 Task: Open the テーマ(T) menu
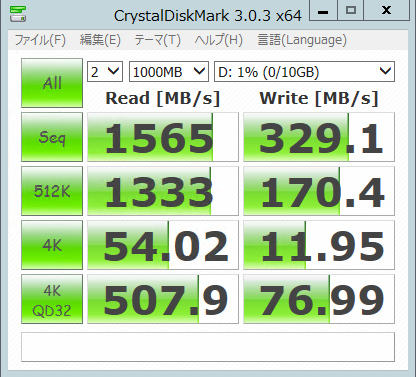pos(157,40)
